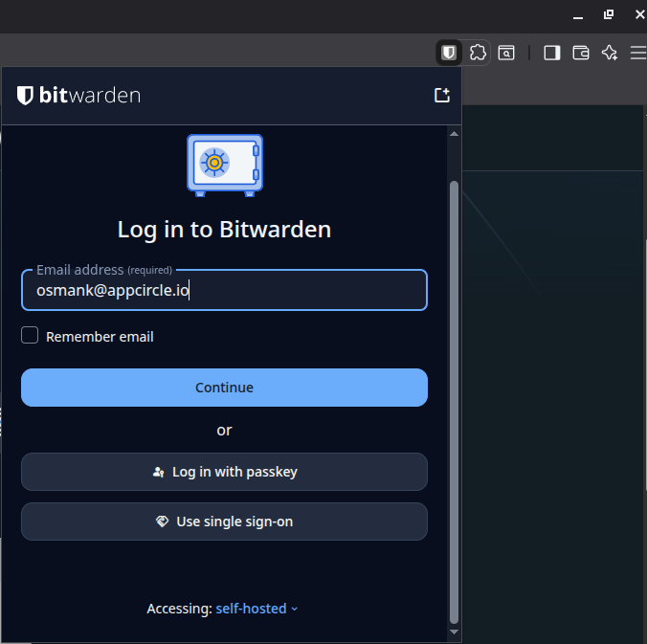The width and height of the screenshot is (647, 644).
Task: Click the 'Log in to Bitwarden' heading
Action: pyautogui.click(x=224, y=230)
